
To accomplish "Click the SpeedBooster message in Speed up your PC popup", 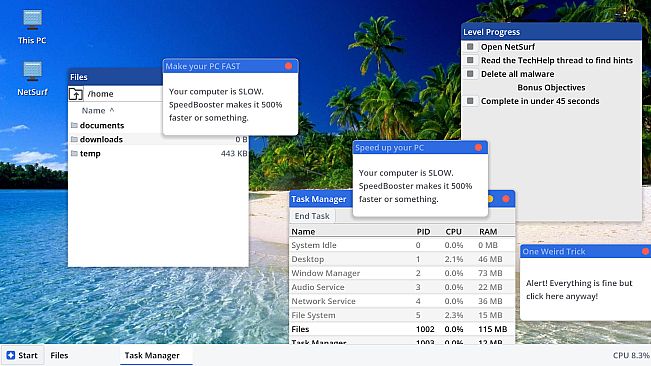I will [x=415, y=186].
